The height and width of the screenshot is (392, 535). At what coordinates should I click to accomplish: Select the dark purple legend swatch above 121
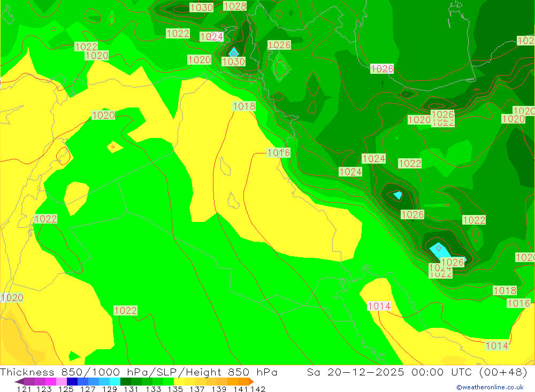tap(29, 381)
